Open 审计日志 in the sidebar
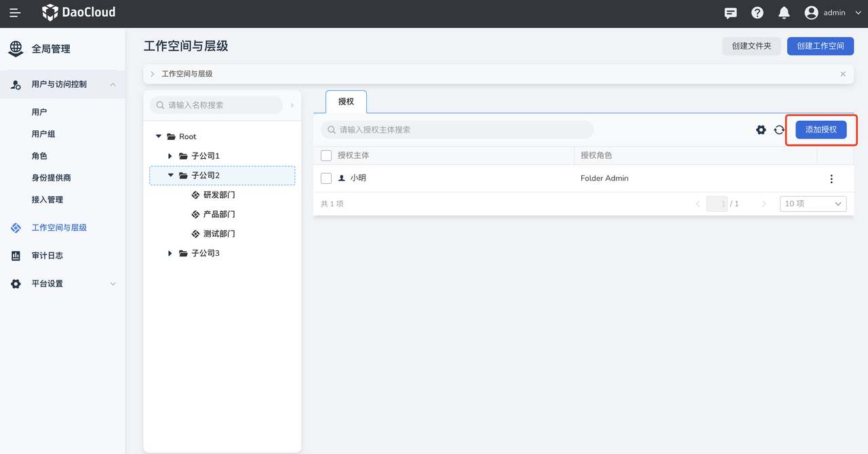868x454 pixels. 47,256
